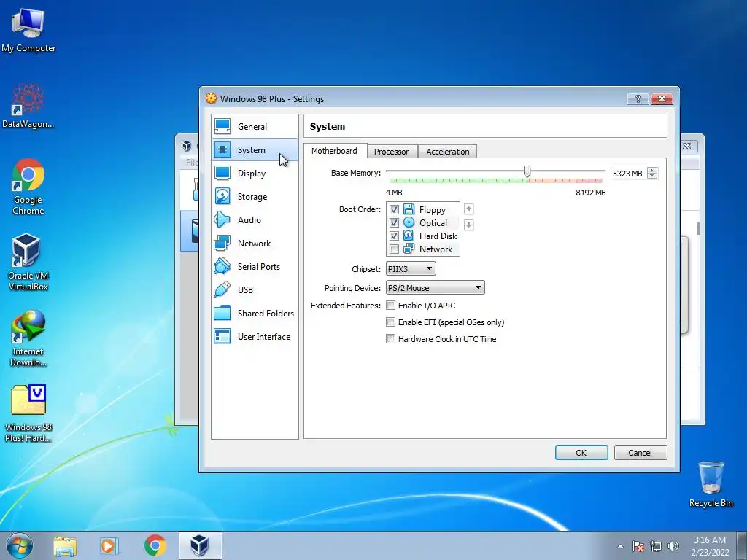The image size is (747, 560).
Task: Open Windows 98 Plus Hard disk file
Action: (x=28, y=413)
